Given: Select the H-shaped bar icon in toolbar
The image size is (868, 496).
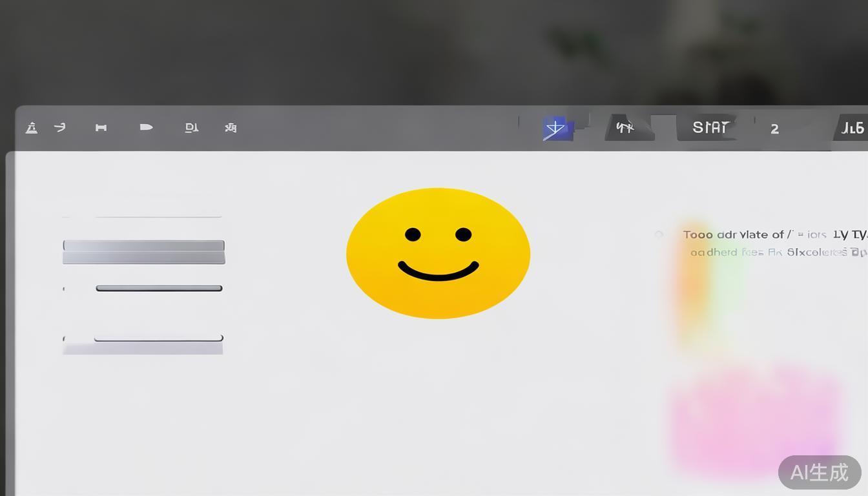Looking at the screenshot, I should point(101,128).
